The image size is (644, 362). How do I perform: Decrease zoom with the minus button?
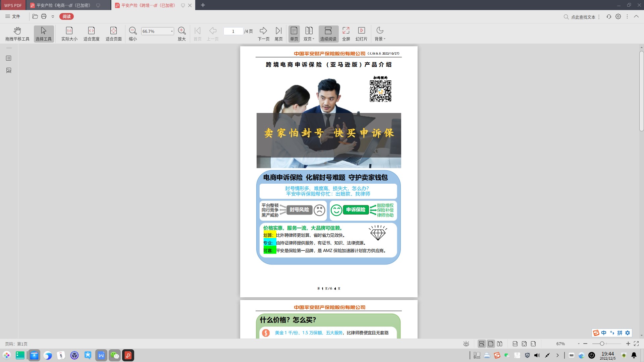(x=585, y=344)
